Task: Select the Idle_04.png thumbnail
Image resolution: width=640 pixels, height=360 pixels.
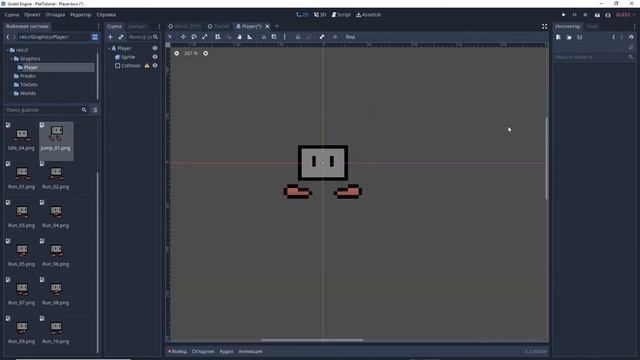Action: pos(22,138)
